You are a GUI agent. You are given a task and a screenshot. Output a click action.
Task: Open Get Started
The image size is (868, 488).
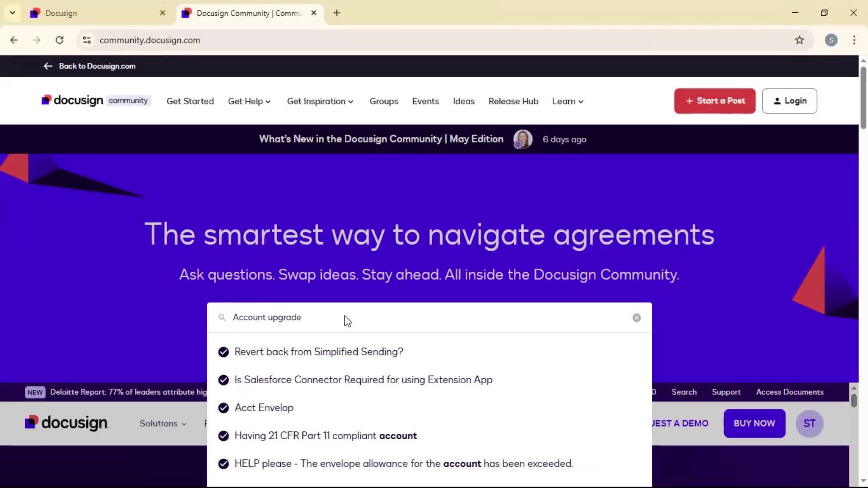(190, 102)
